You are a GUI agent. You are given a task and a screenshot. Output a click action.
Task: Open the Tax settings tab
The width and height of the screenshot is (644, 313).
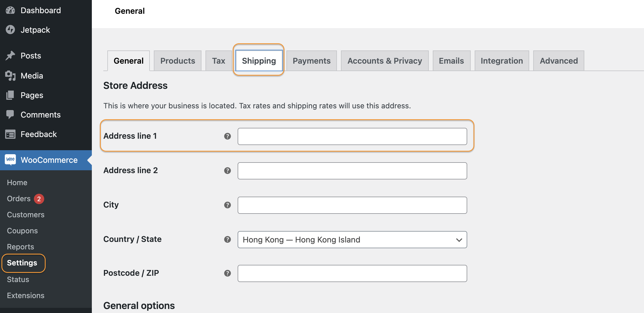click(x=219, y=61)
